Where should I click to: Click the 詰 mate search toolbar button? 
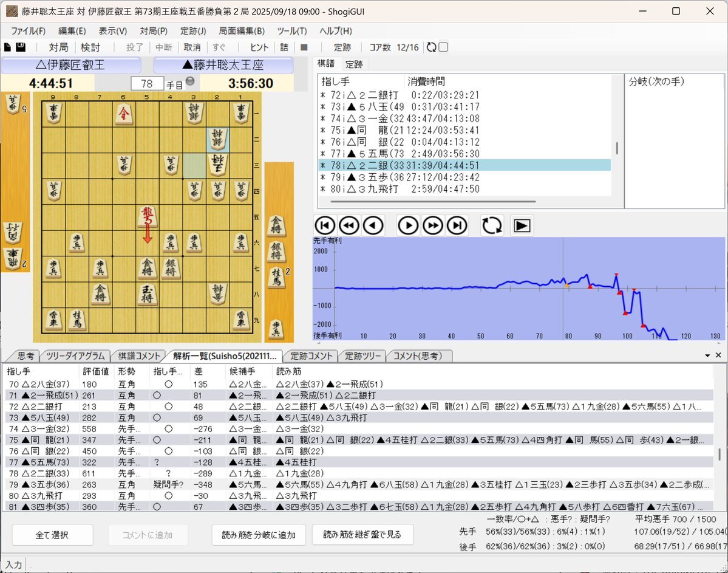(x=284, y=47)
